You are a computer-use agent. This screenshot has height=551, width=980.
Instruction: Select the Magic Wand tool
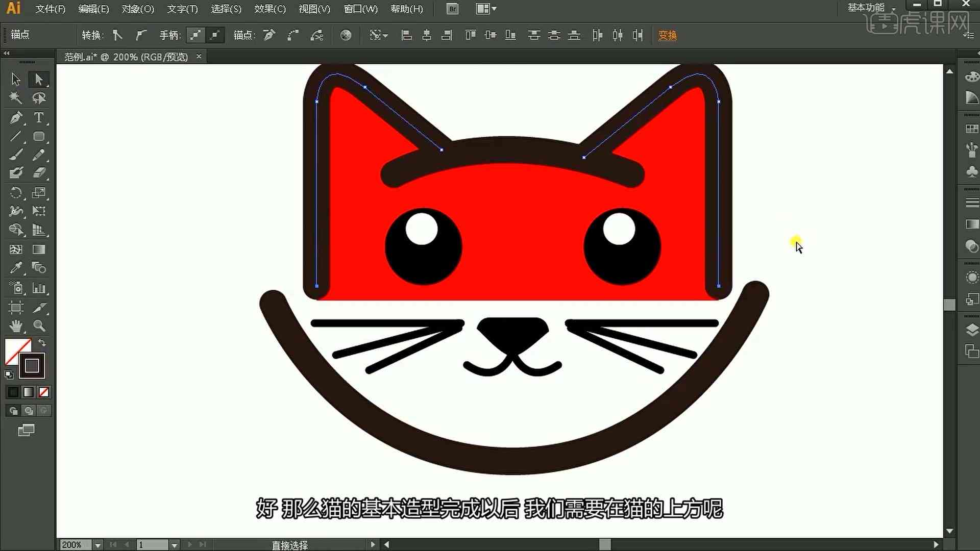click(x=16, y=98)
